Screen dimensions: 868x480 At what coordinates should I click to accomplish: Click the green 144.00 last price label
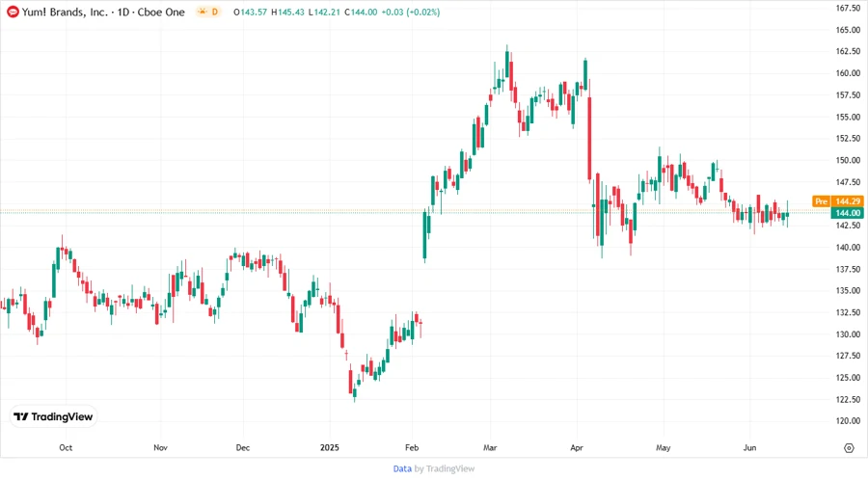coord(848,213)
